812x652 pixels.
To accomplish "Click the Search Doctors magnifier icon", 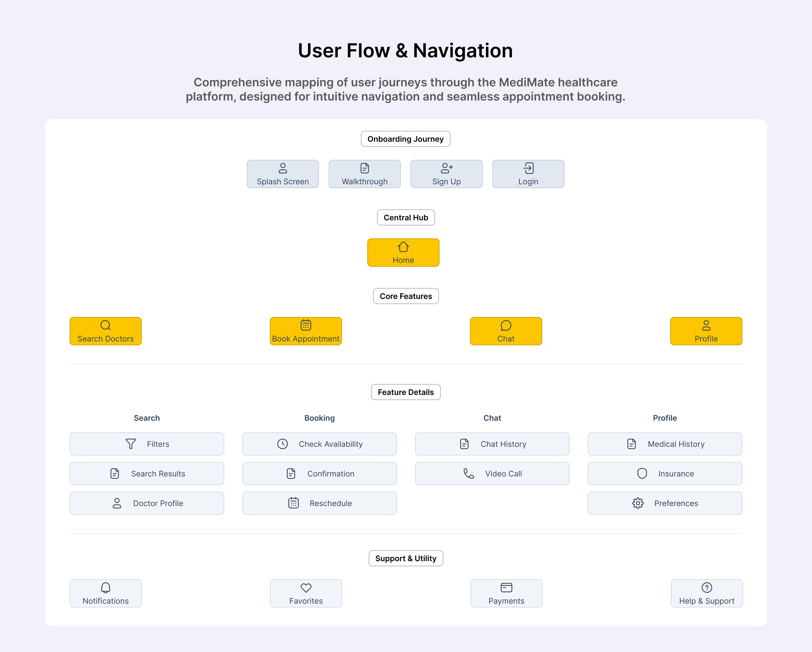I will (x=105, y=325).
